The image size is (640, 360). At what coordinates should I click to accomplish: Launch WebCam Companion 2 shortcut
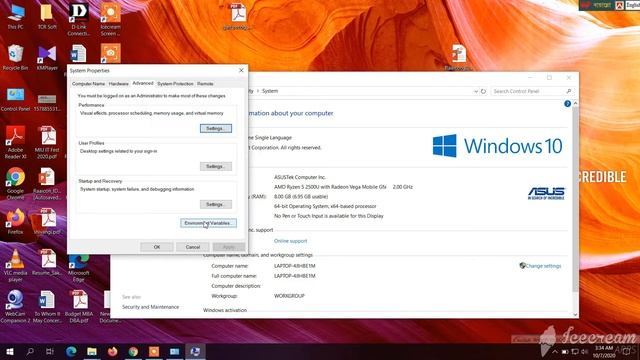[x=15, y=306]
